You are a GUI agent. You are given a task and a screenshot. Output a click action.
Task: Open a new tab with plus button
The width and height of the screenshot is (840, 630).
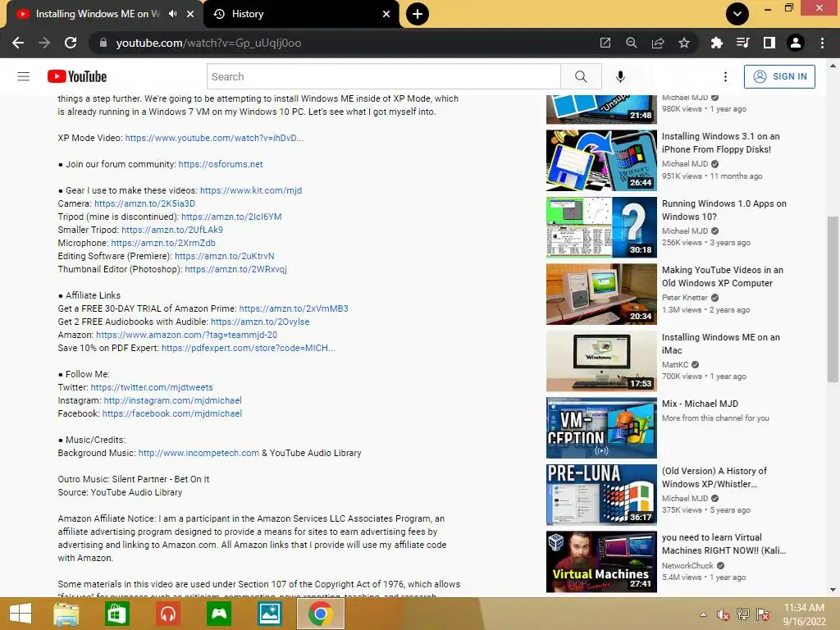click(x=418, y=14)
